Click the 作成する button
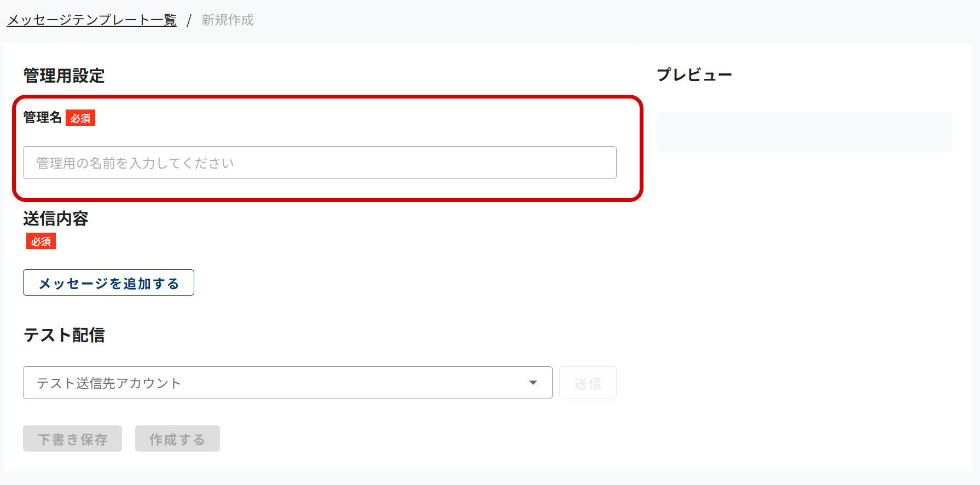 [x=177, y=439]
